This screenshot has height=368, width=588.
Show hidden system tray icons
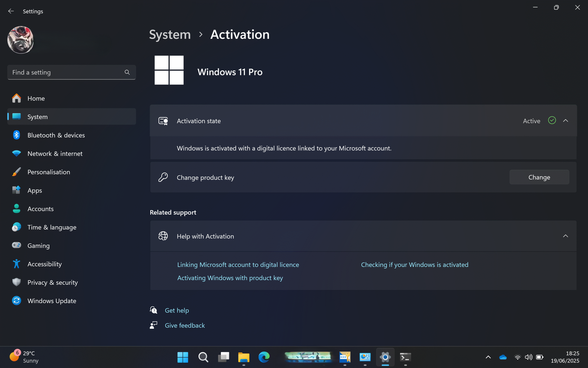point(488,357)
